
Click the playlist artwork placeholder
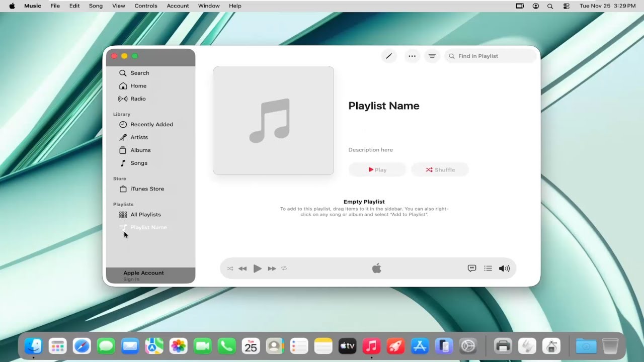[274, 121]
